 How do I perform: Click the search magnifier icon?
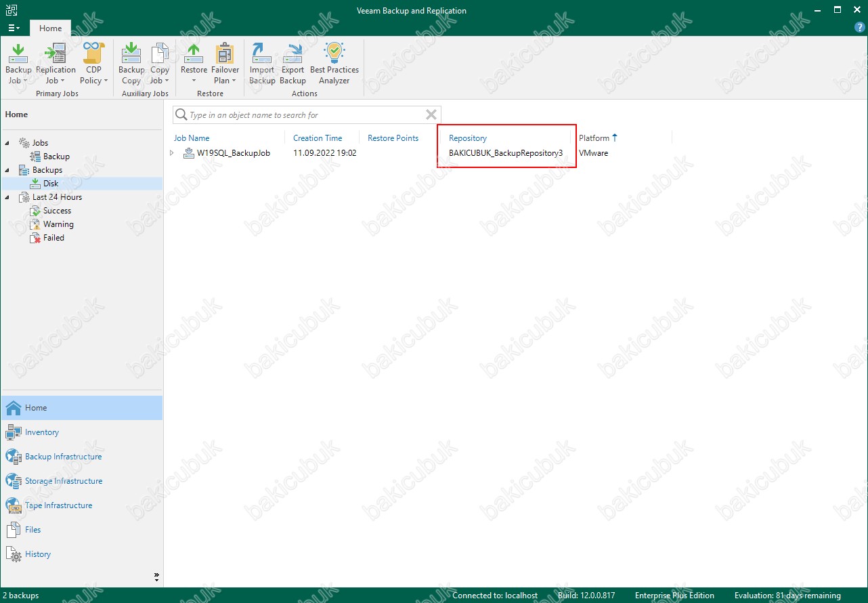181,115
